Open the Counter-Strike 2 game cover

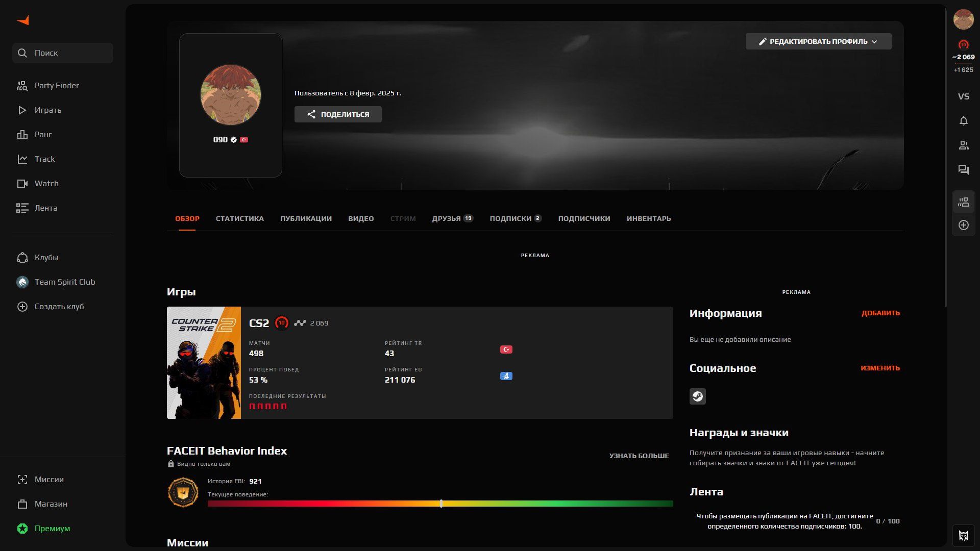(204, 363)
